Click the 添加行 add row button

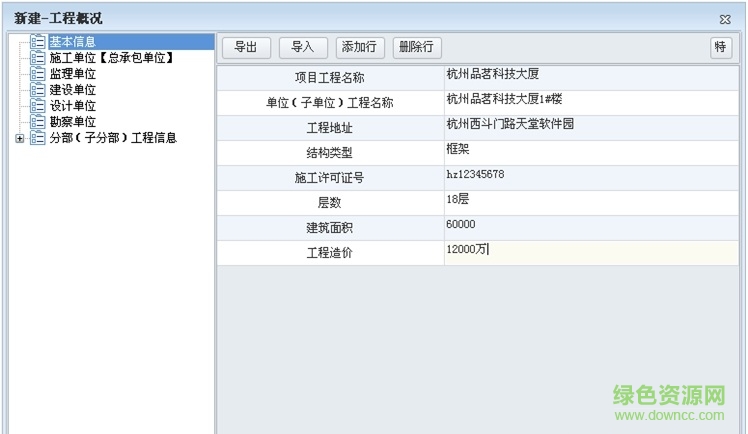click(359, 48)
